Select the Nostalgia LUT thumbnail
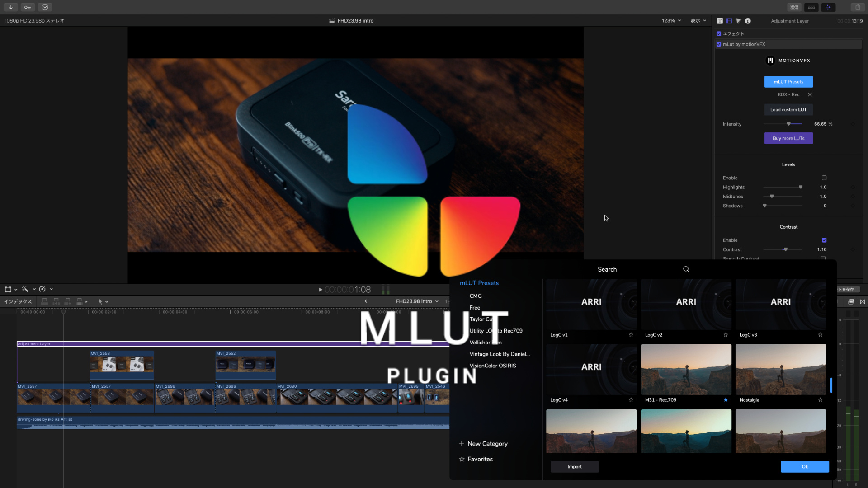Image resolution: width=868 pixels, height=488 pixels. click(x=781, y=370)
